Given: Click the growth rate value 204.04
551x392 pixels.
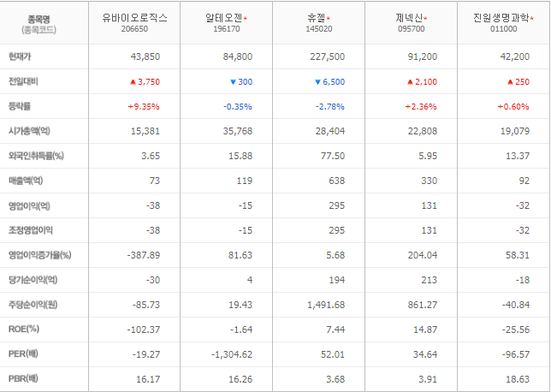Looking at the screenshot, I should (423, 255).
